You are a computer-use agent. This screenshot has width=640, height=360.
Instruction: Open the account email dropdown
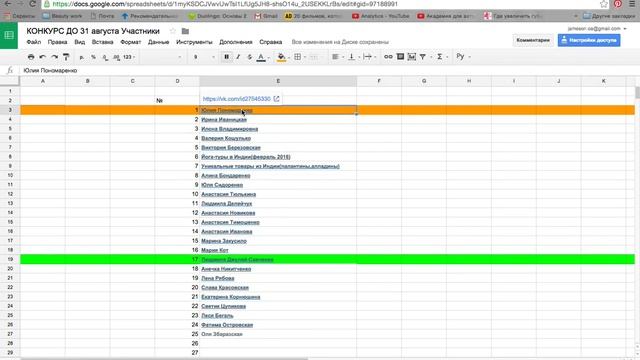click(597, 29)
